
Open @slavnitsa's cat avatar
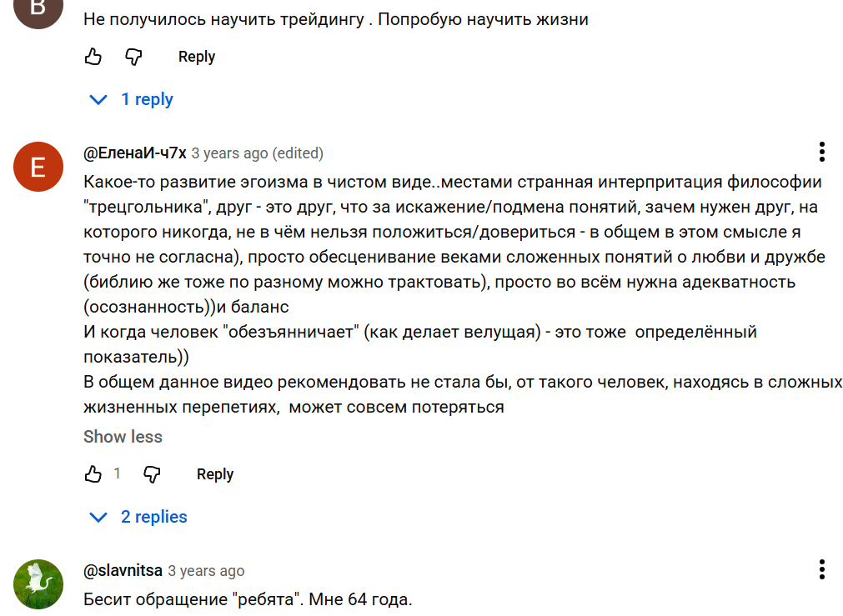point(38,584)
